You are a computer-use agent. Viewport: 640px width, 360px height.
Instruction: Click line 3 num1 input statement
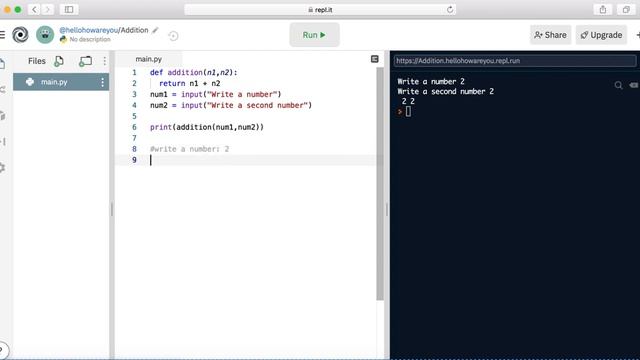216,95
